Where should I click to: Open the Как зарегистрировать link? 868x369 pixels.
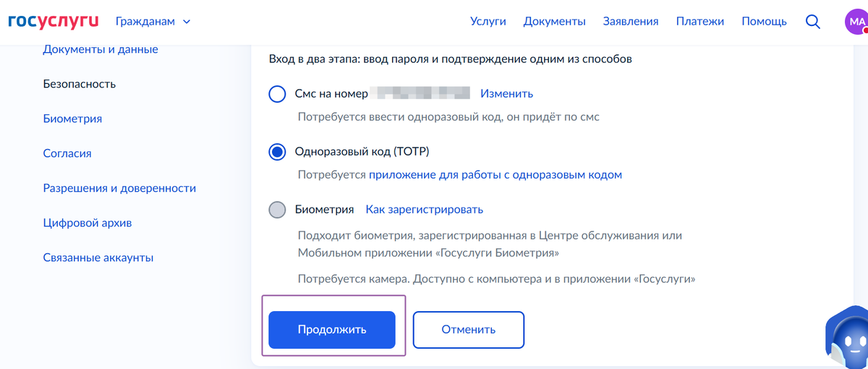(x=424, y=210)
